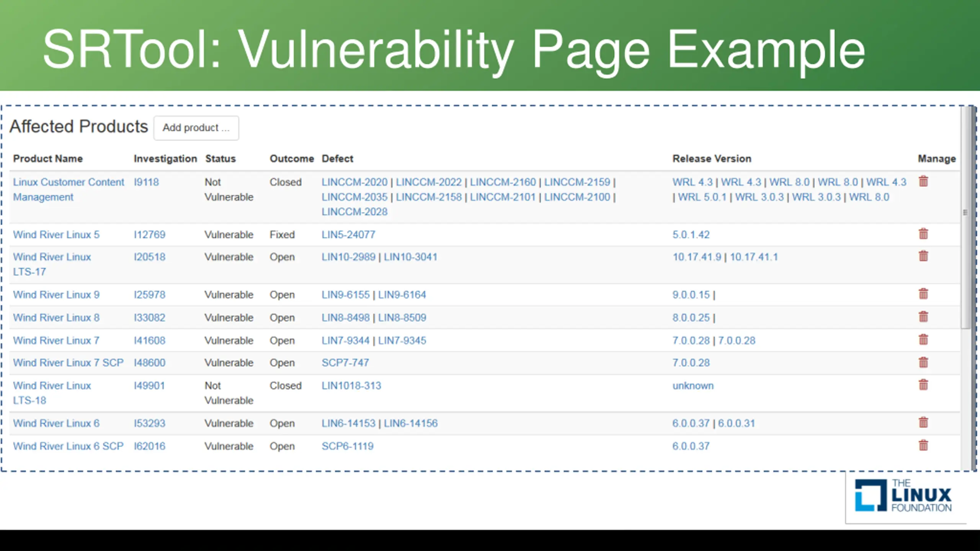Remove the Wind River Linux 6 I53293 row
980x551 pixels.
click(923, 422)
